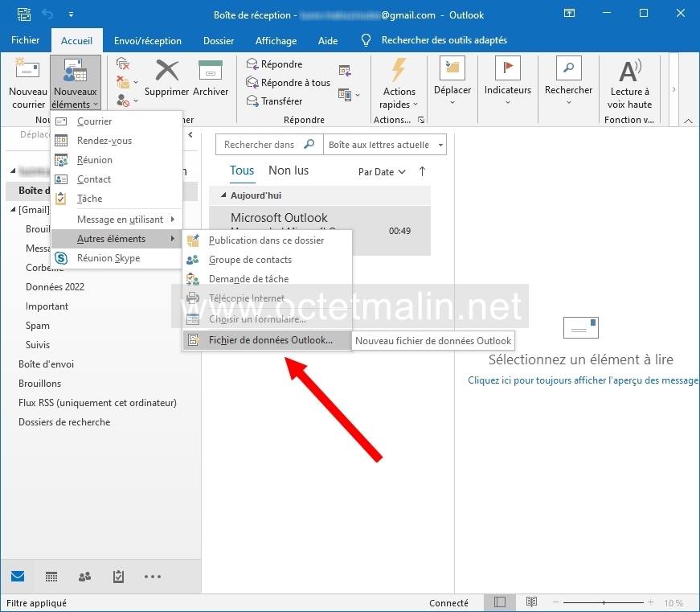Screen dimensions: 700x612
Task: Switch to the People contacts icon
Action: coord(85,577)
